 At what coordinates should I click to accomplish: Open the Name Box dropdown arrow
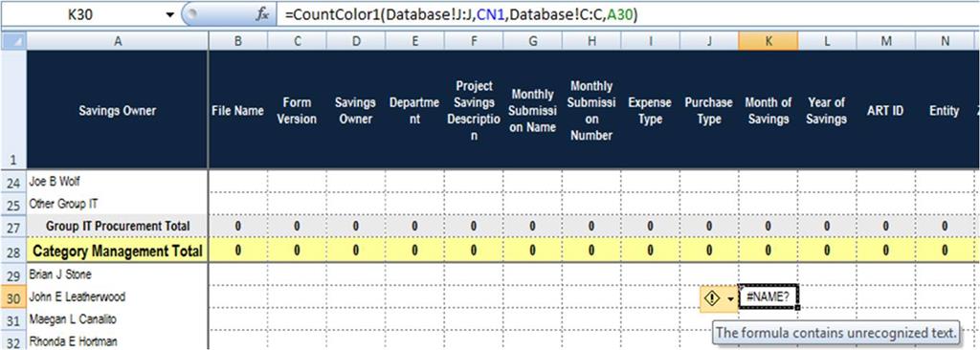click(x=170, y=15)
